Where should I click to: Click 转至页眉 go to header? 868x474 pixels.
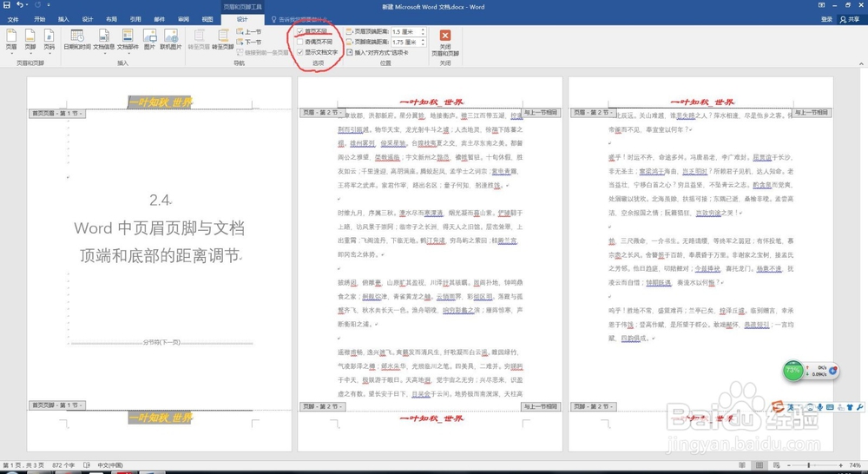200,41
